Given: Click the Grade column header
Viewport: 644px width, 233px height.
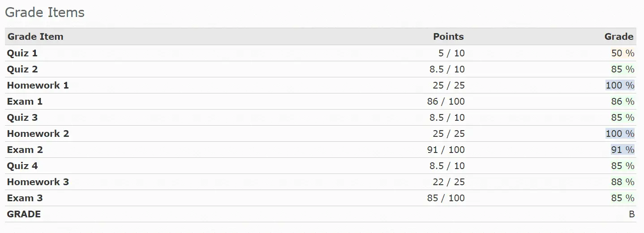Looking at the screenshot, I should point(619,37).
